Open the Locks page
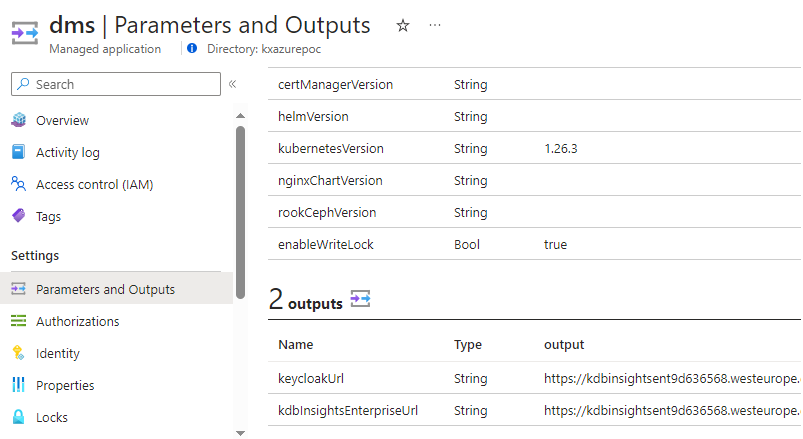The height and width of the screenshot is (439, 803). (52, 417)
